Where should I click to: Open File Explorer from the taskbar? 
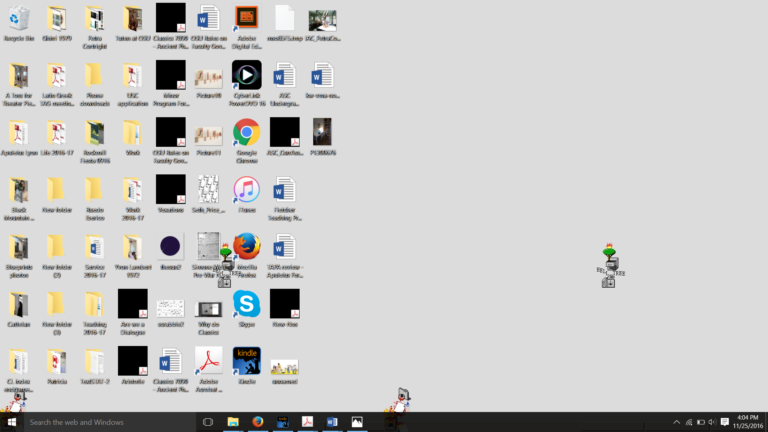click(233, 422)
